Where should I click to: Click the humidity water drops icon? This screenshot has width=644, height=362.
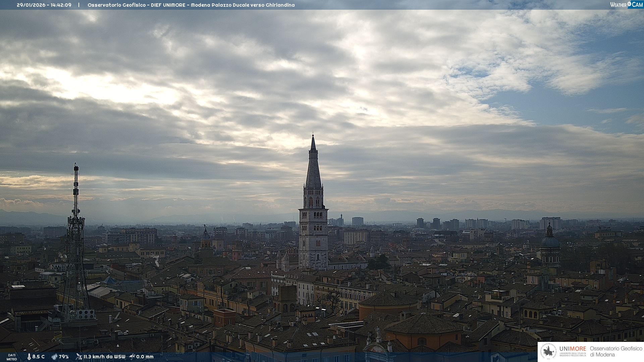[x=54, y=357]
